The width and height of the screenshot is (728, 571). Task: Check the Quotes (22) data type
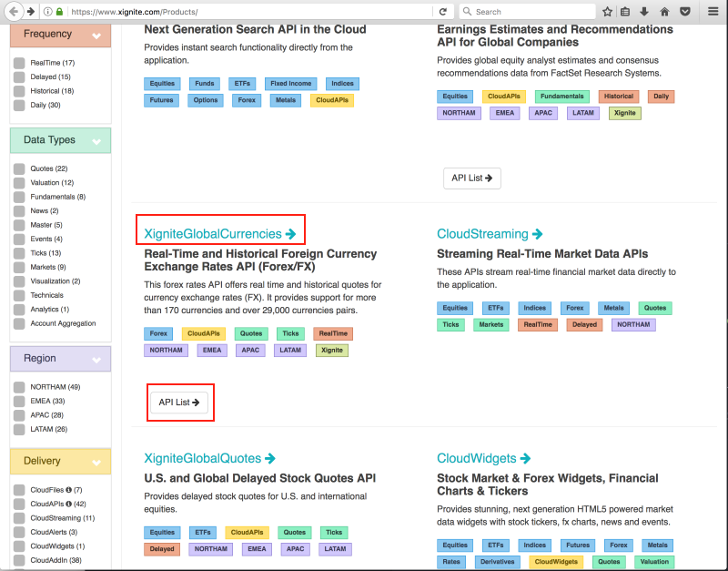(x=19, y=168)
